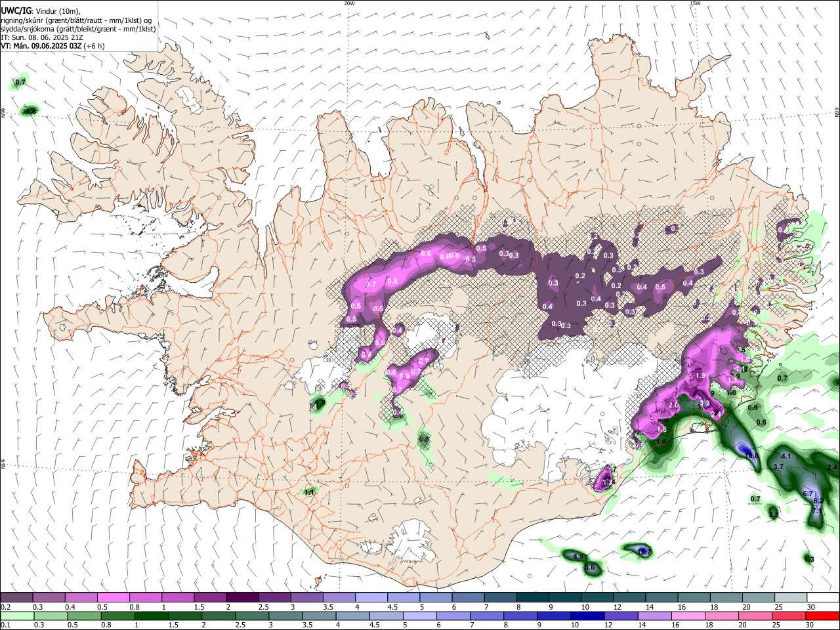Click the 0.9 rain value off the east coast
Screen dimensions: 840x630
(x=753, y=408)
